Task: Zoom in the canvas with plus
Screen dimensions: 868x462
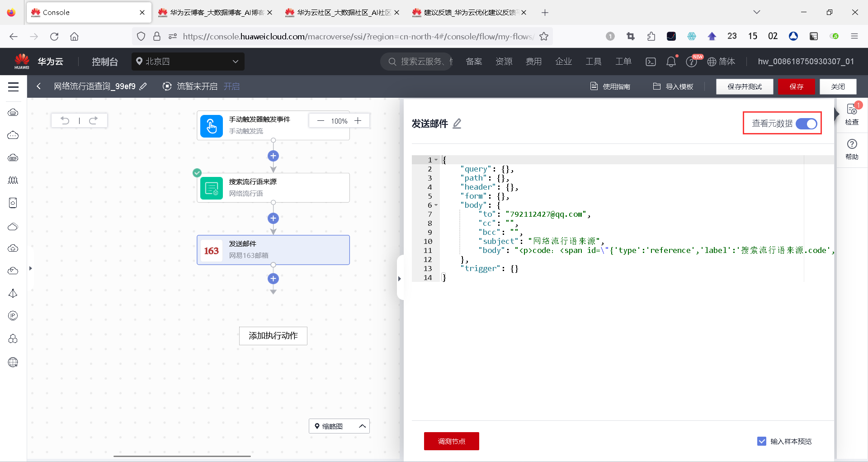Action: tap(358, 121)
